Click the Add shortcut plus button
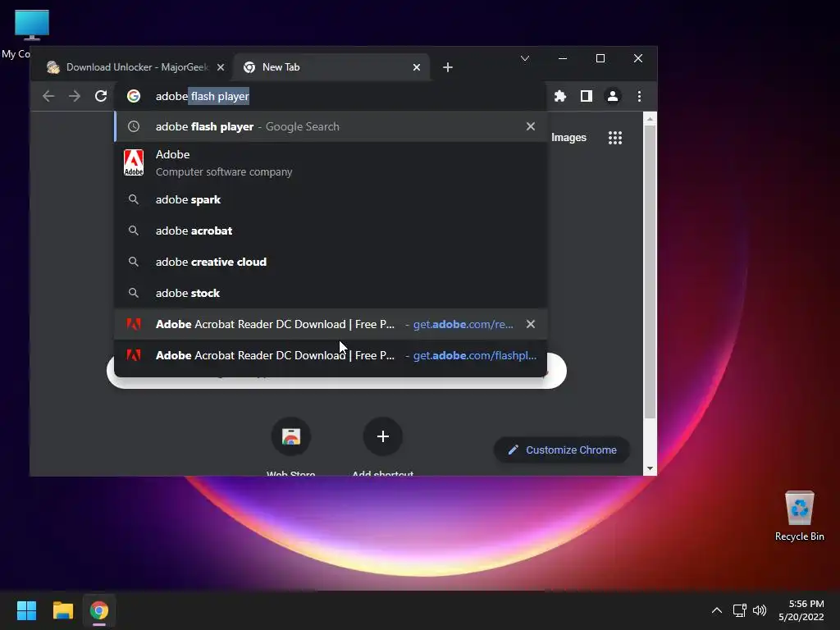This screenshot has width=840, height=630. click(x=382, y=436)
